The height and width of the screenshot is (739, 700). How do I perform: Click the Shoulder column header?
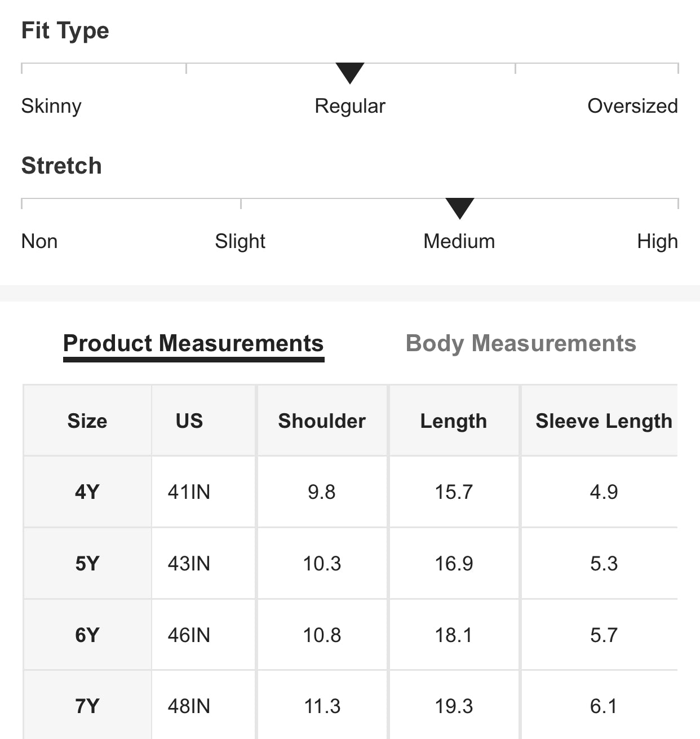(x=322, y=421)
